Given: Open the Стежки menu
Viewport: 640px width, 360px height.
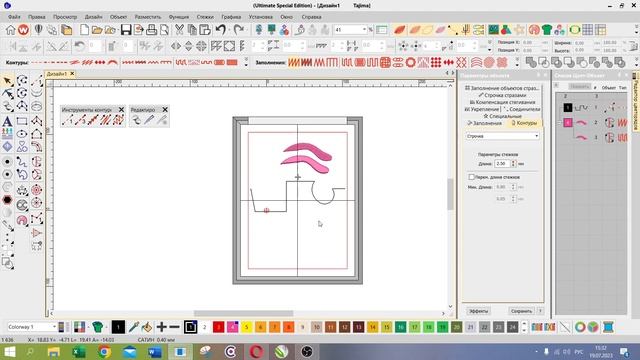Looking at the screenshot, I should [205, 17].
